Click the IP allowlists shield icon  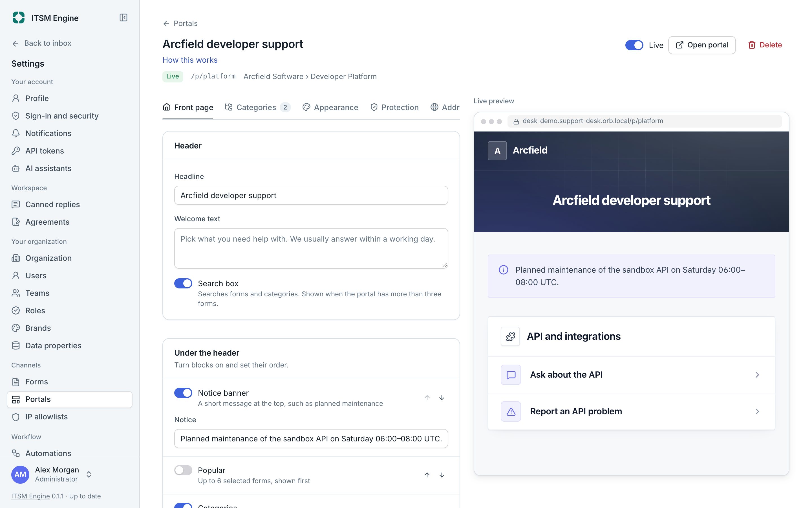(16, 416)
